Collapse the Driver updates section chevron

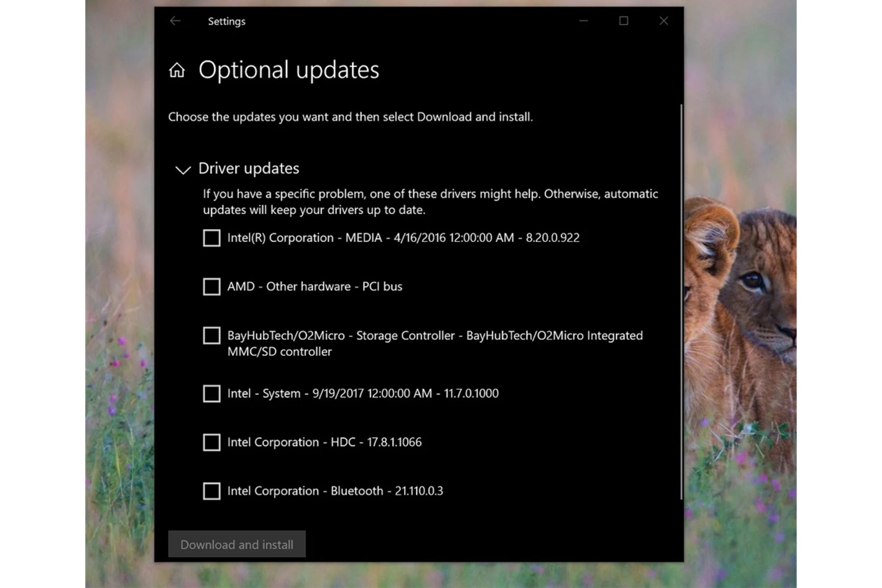(x=183, y=170)
